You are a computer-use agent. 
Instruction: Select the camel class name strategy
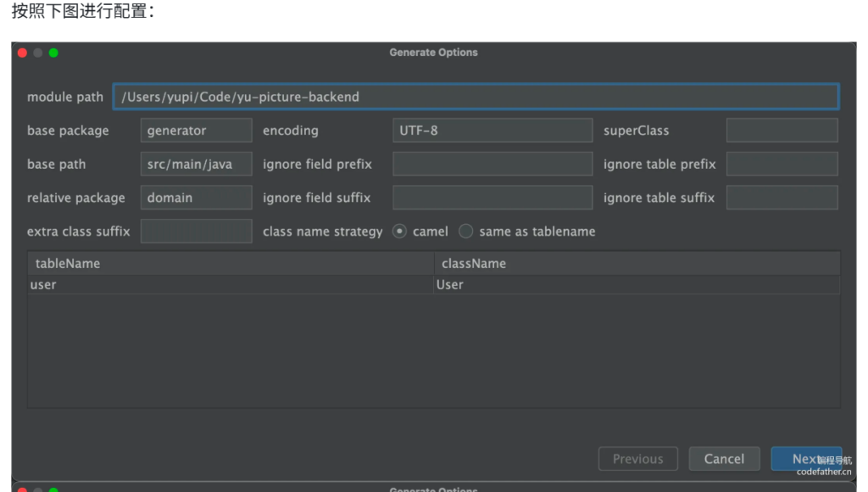[399, 232]
